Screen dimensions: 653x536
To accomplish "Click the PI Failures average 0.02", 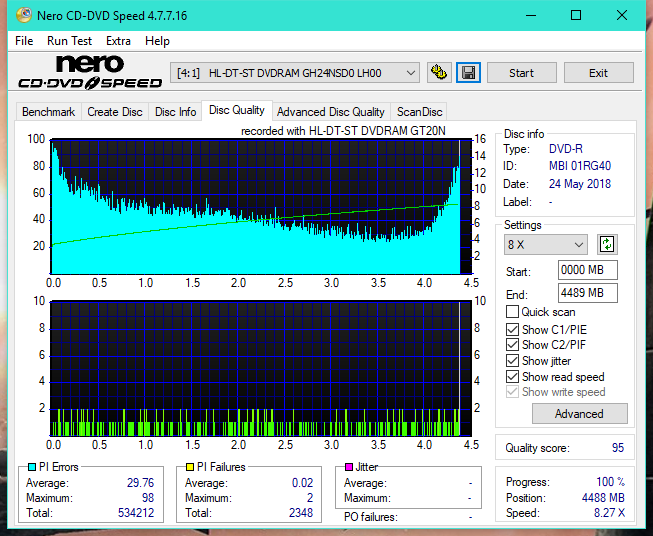I will (302, 483).
